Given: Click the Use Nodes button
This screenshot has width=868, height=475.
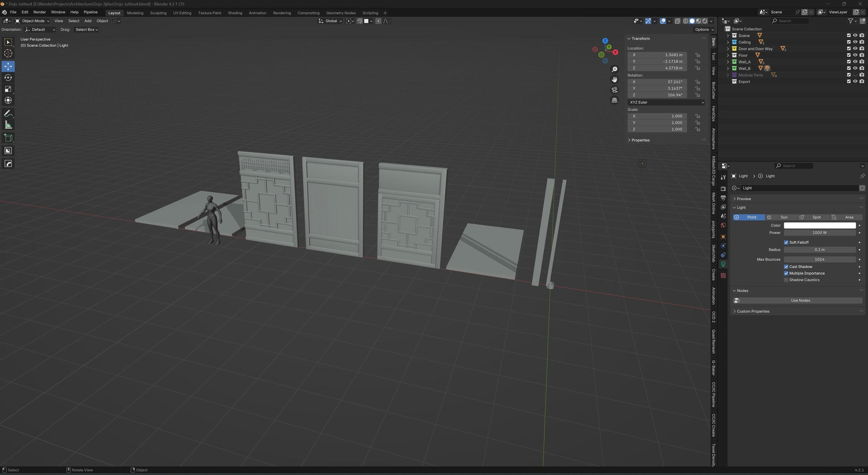Looking at the screenshot, I should [x=800, y=300].
